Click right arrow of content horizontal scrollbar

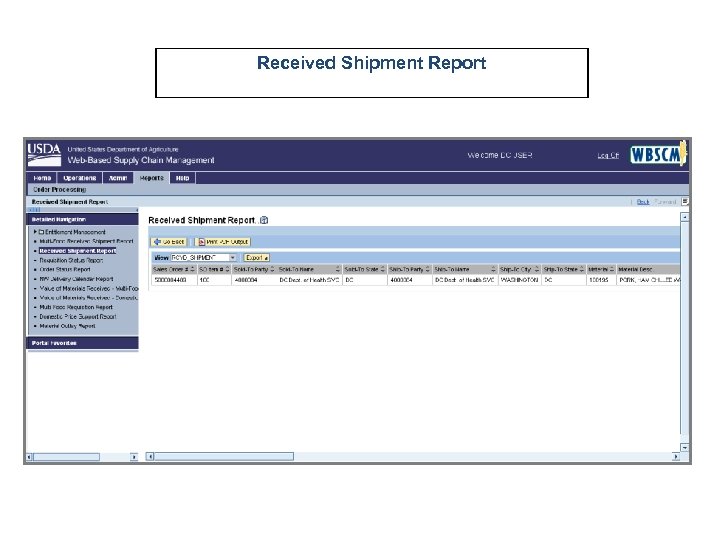675,456
